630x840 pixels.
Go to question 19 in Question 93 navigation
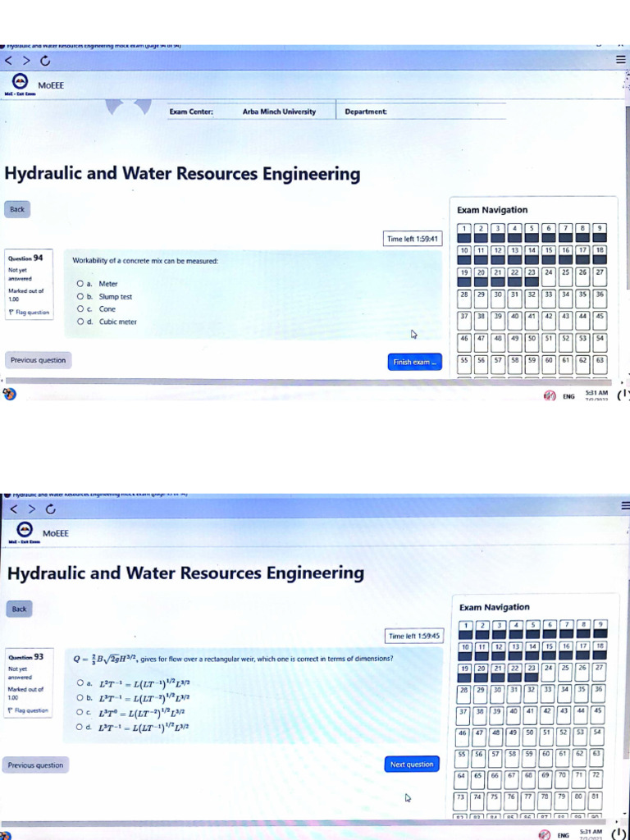tap(466, 673)
